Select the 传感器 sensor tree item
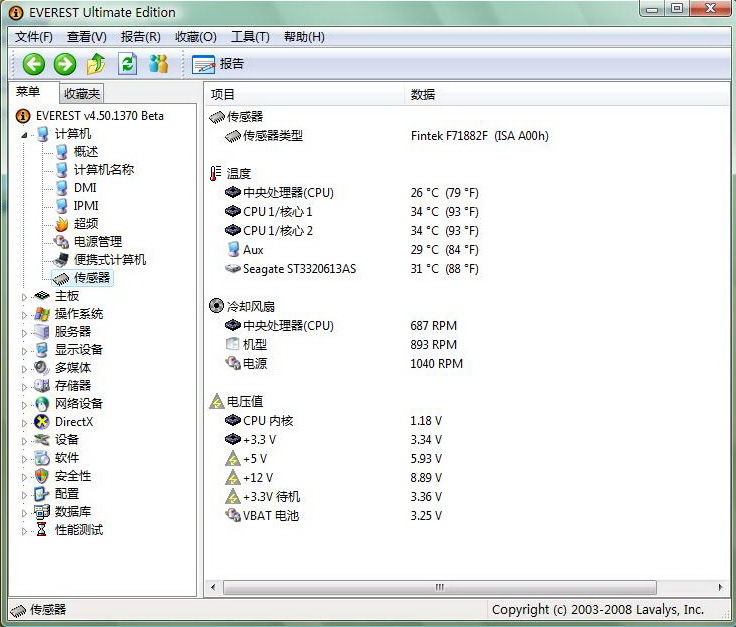This screenshot has width=736, height=627. pyautogui.click(x=91, y=278)
